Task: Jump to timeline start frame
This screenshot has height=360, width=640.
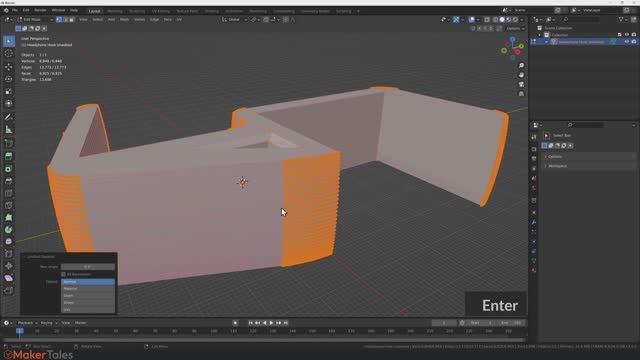Action: click(251, 323)
